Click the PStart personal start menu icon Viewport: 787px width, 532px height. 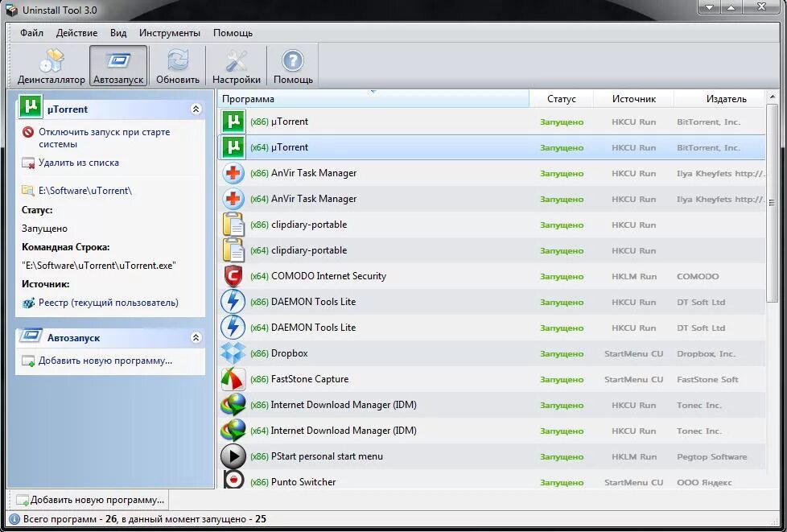pos(233,456)
